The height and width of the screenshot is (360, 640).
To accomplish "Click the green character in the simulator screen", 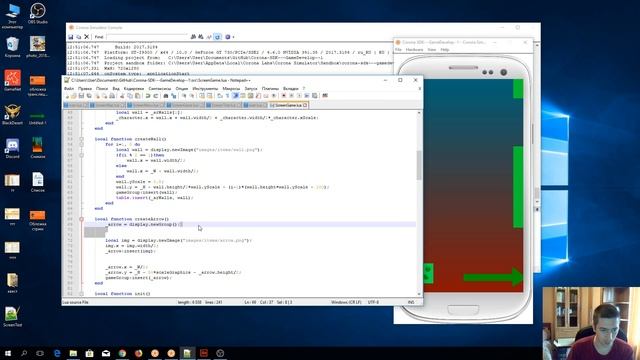I will click(428, 273).
